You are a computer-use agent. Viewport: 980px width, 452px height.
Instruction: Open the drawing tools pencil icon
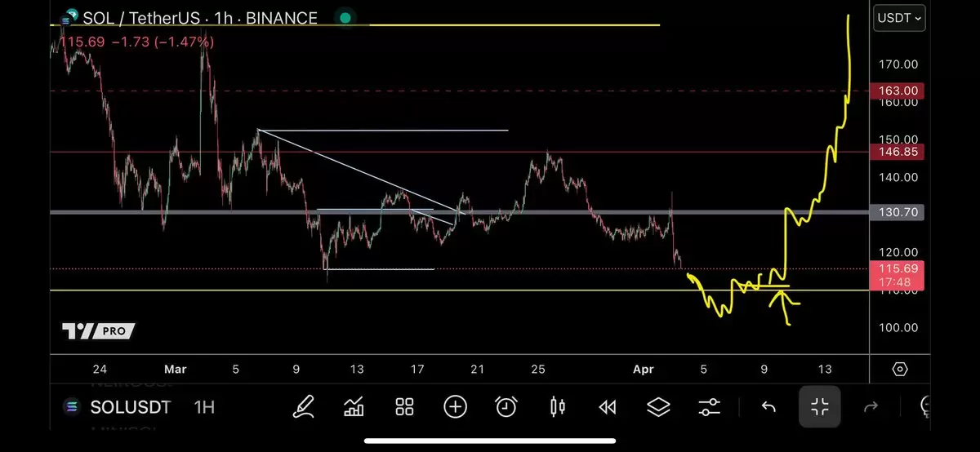304,405
